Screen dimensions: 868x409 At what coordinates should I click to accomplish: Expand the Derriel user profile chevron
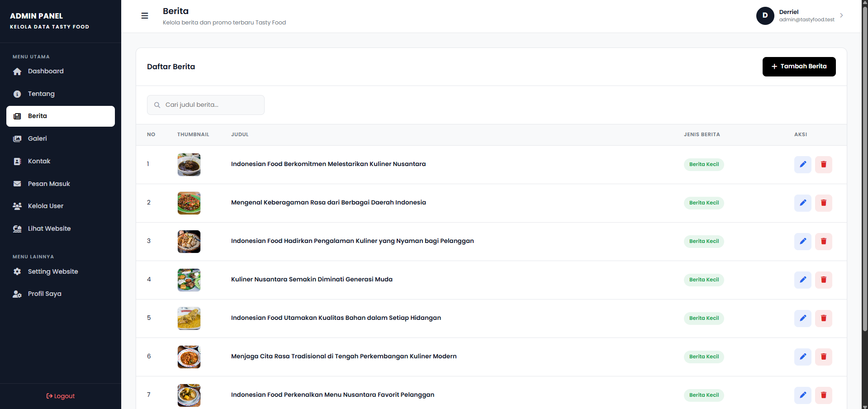(841, 15)
